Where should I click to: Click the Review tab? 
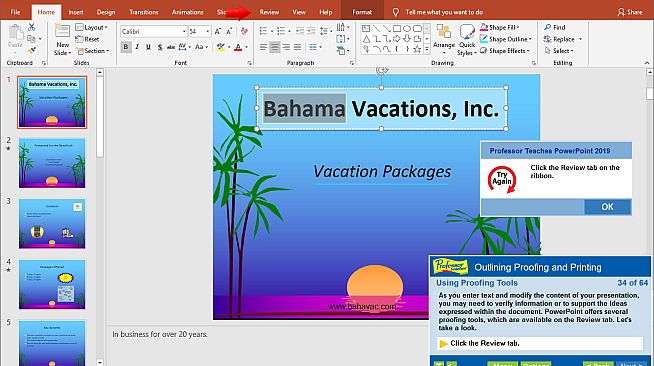[269, 12]
